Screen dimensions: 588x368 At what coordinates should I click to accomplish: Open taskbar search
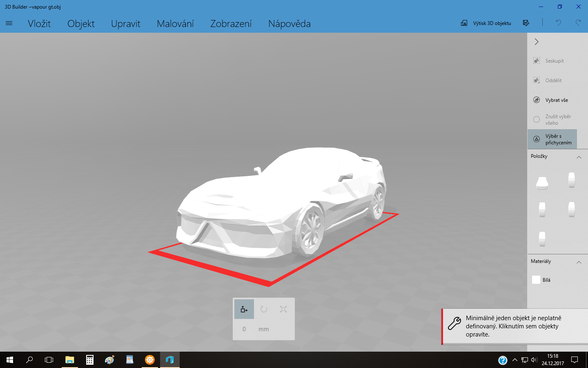(29, 360)
